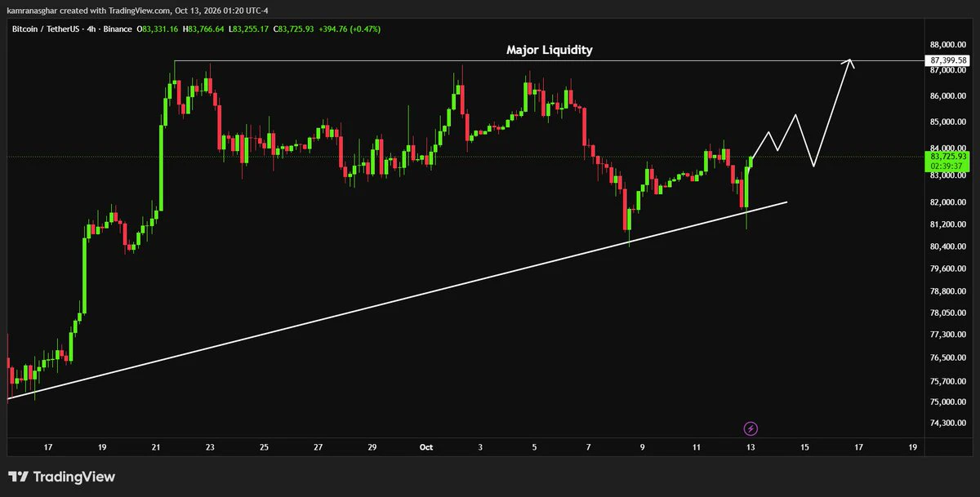
Task: Click 75,000.00 on the price axis
Action: pyautogui.click(x=948, y=402)
